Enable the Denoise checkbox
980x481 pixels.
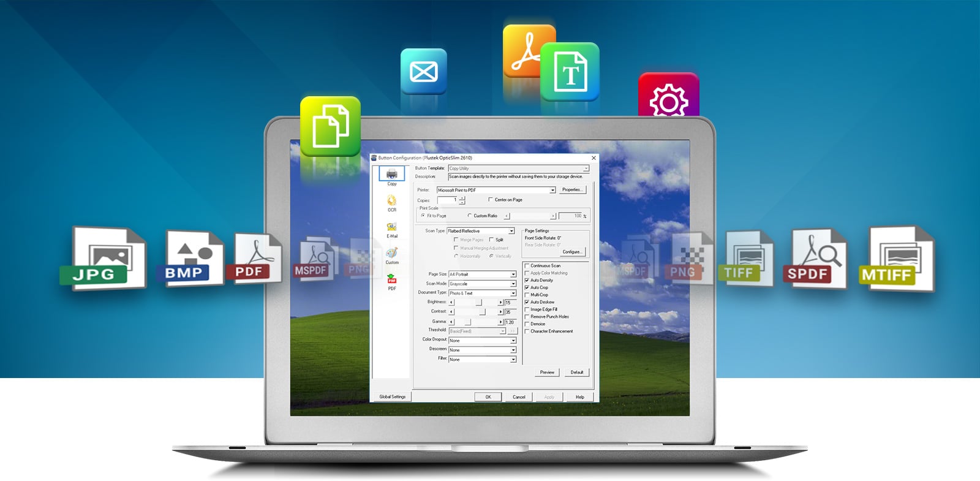pos(527,324)
